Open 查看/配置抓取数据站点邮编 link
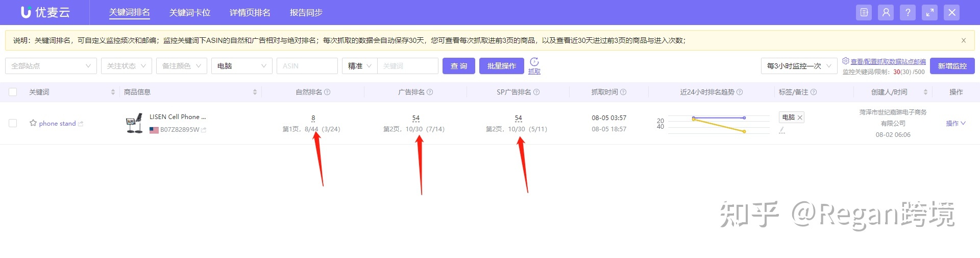 tap(888, 61)
